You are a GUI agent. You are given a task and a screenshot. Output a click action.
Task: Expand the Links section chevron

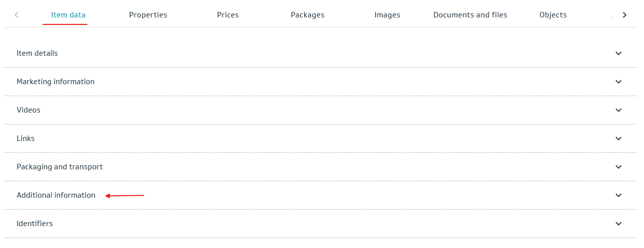coord(619,138)
